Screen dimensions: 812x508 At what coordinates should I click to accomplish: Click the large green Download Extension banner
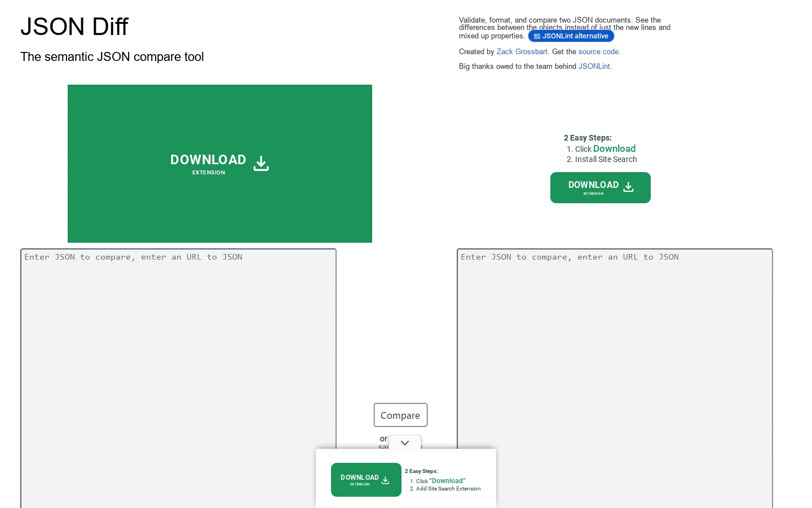point(220,164)
